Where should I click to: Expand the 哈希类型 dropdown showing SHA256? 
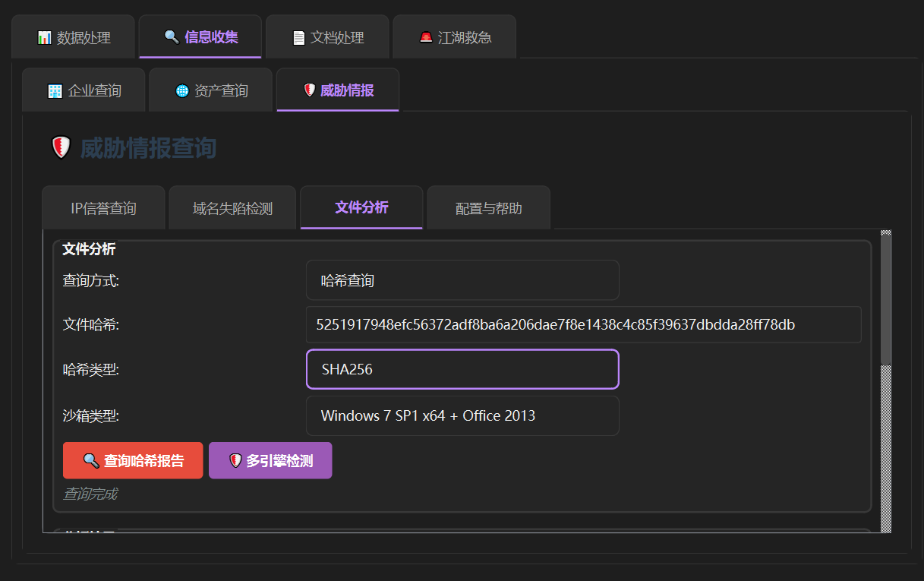[462, 369]
